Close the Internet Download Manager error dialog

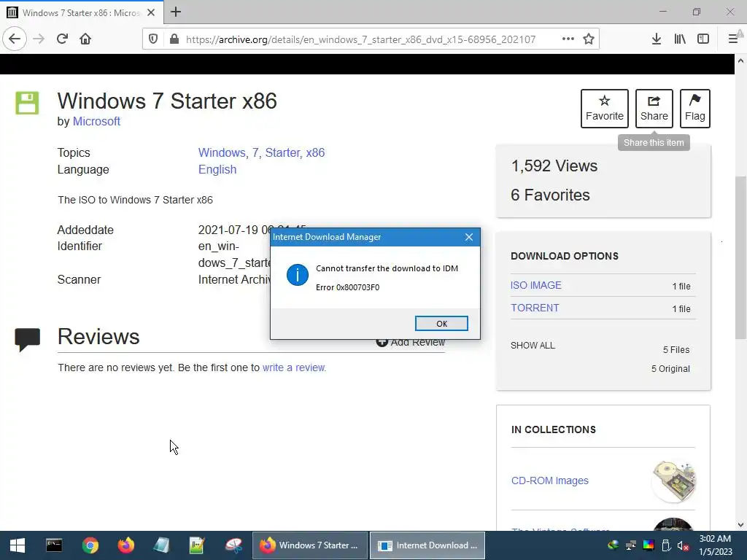pos(469,237)
